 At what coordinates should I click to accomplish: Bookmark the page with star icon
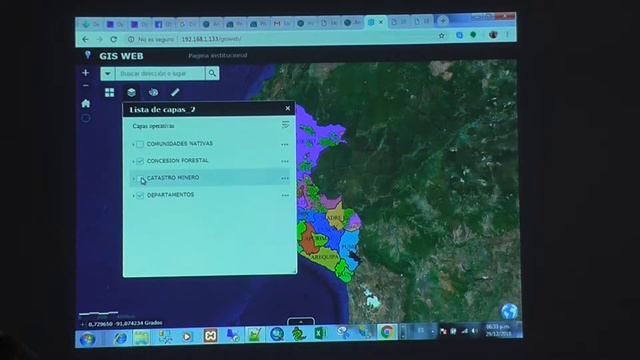point(442,36)
